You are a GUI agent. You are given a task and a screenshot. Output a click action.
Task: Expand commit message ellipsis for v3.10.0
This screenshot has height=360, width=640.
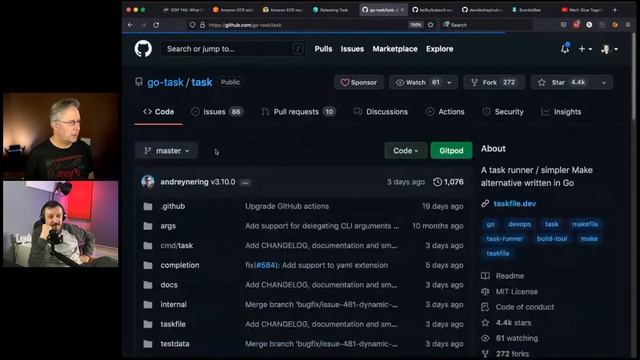pyautogui.click(x=245, y=182)
